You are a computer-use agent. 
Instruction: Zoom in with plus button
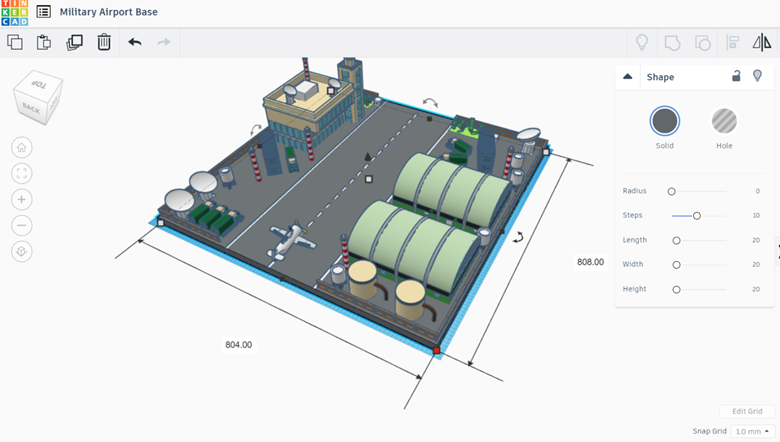[21, 199]
